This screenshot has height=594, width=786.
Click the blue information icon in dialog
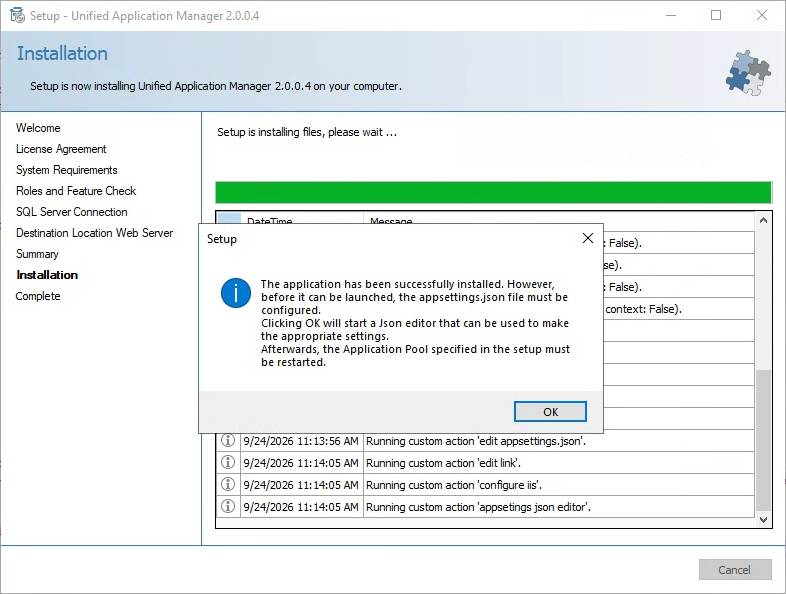[236, 293]
